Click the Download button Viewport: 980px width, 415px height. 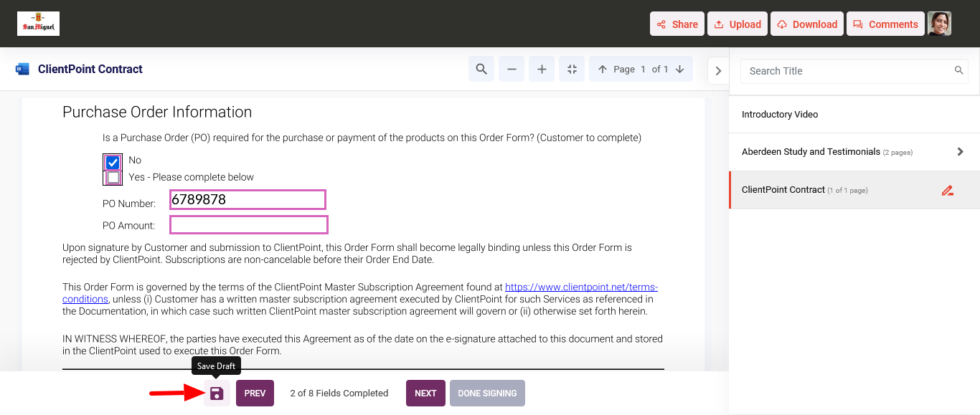[x=807, y=24]
